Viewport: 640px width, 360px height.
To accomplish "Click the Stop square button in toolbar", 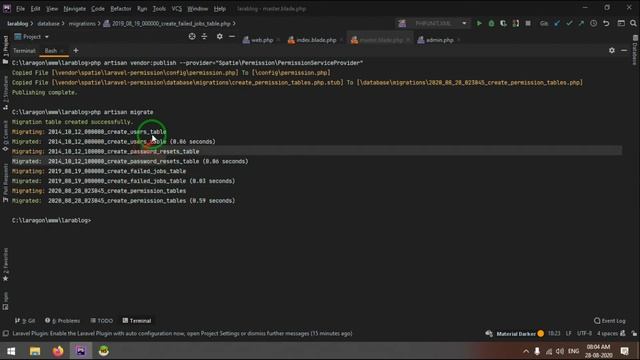I will coord(528,23).
